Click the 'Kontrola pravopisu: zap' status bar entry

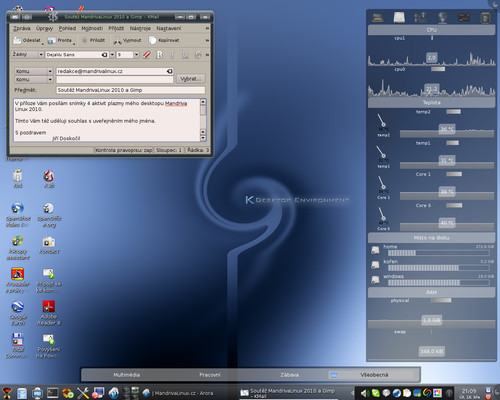coord(124,150)
